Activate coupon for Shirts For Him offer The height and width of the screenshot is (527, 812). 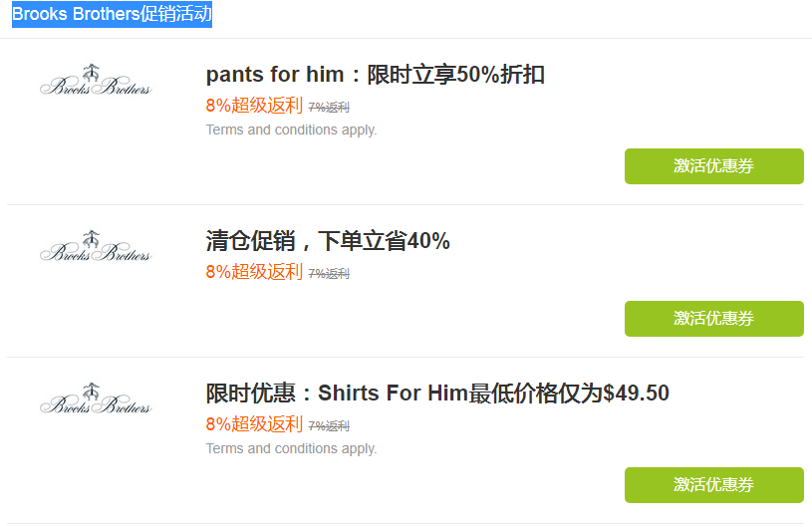pos(713,485)
